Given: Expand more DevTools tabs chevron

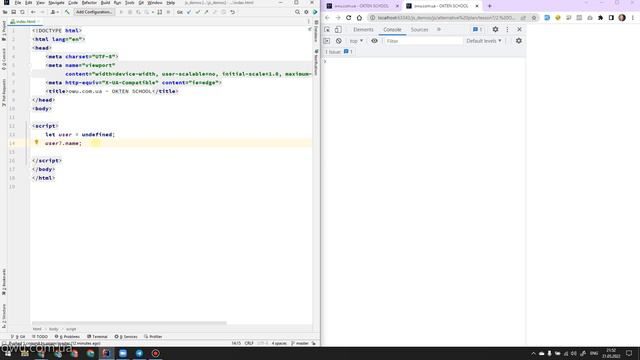Looking at the screenshot, I should click(x=439, y=30).
